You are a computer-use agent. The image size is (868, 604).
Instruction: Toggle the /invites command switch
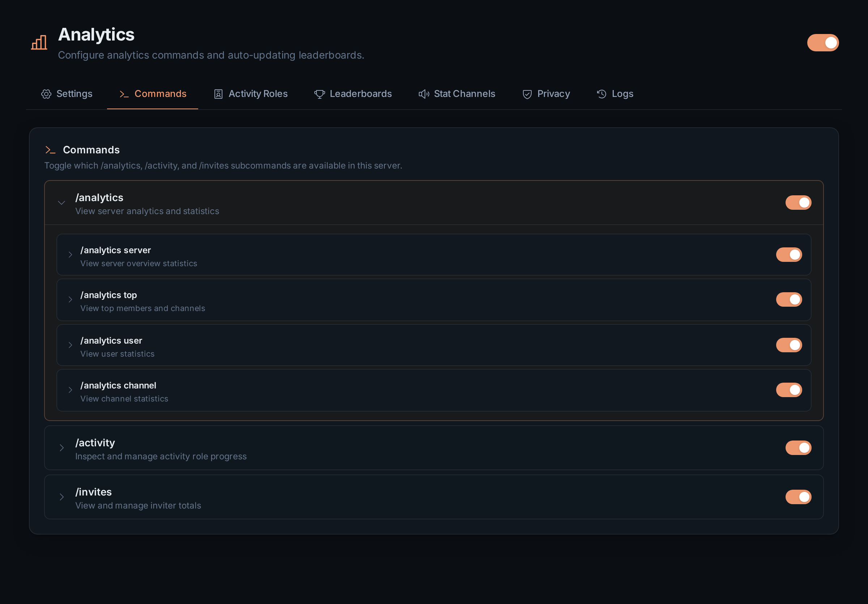click(x=798, y=497)
